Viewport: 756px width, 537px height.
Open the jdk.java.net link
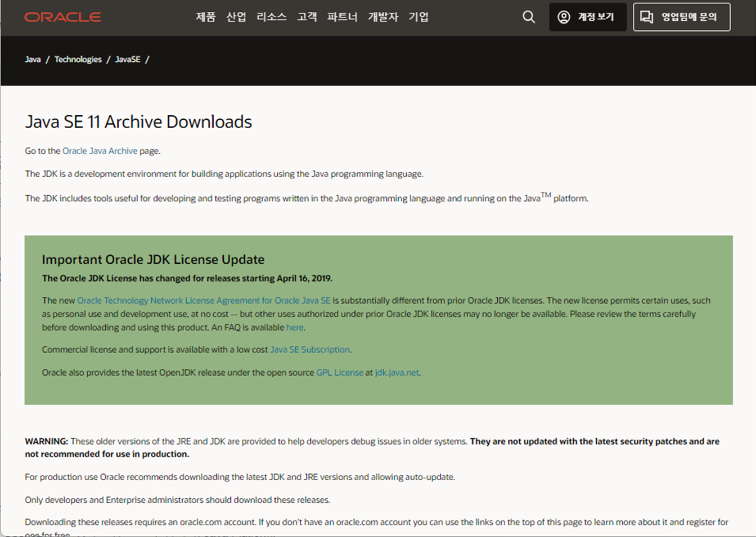coord(397,372)
